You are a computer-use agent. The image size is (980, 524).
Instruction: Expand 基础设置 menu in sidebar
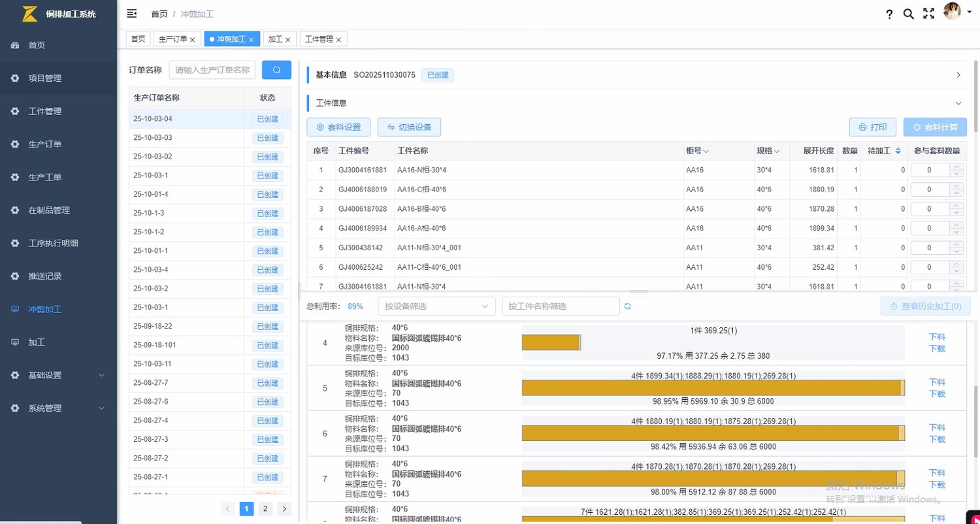point(58,375)
